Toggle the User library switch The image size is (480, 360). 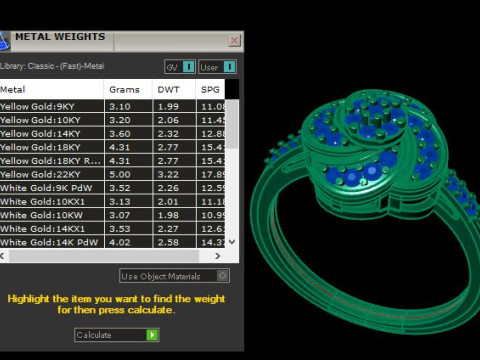217,67
